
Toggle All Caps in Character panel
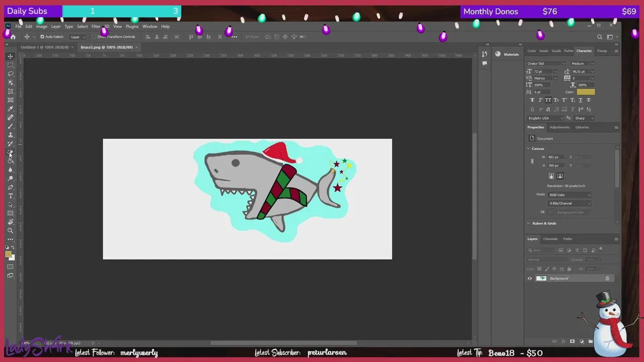(548, 100)
